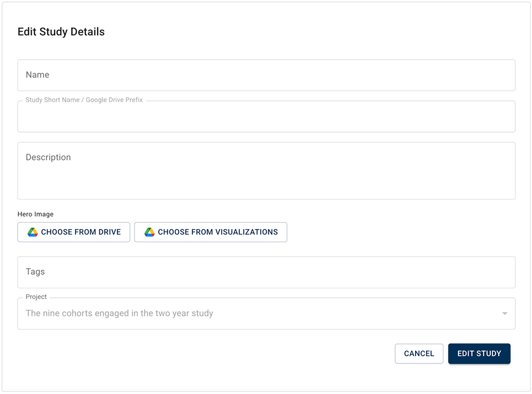Click the Project field label

pos(36,297)
